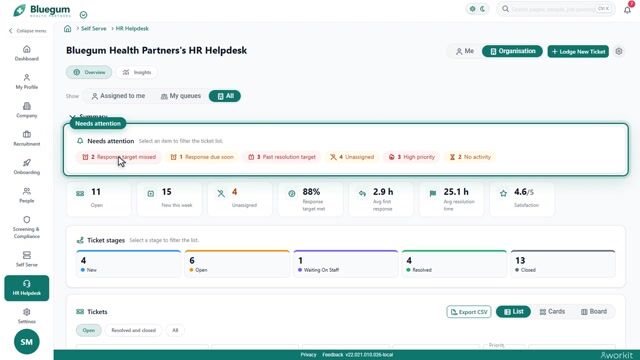Collapse the sidebar menu
The image size is (640, 360).
[27, 31]
